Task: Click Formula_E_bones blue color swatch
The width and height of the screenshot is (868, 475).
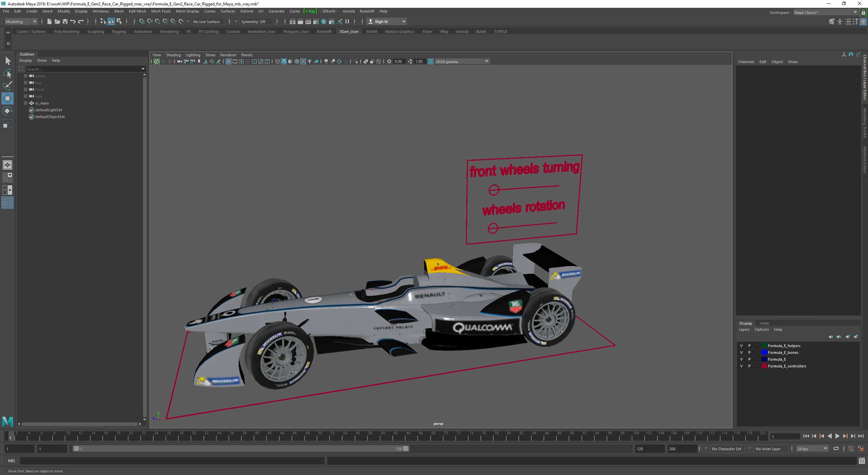Action: tap(764, 353)
